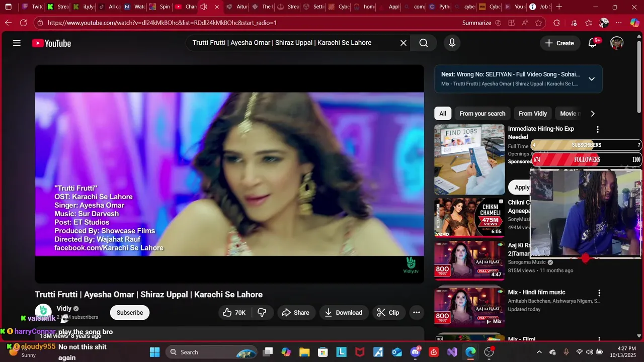Reload the page with the refresh icon
This screenshot has height=362, width=644.
[x=24, y=23]
